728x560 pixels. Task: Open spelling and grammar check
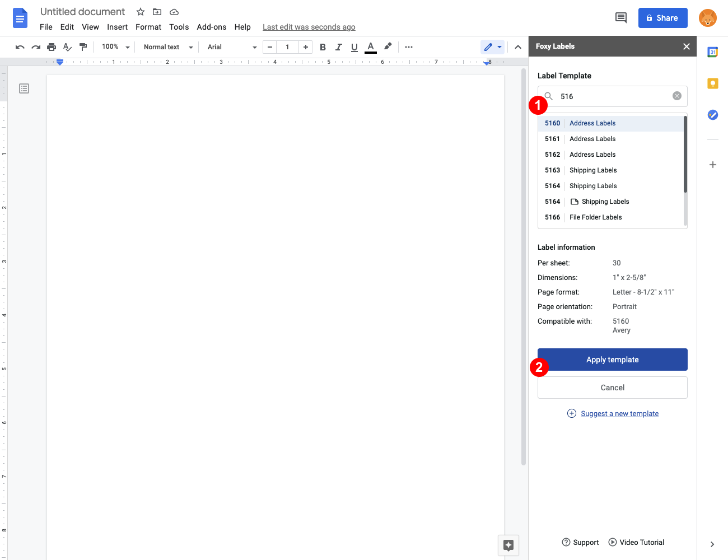coord(67,47)
